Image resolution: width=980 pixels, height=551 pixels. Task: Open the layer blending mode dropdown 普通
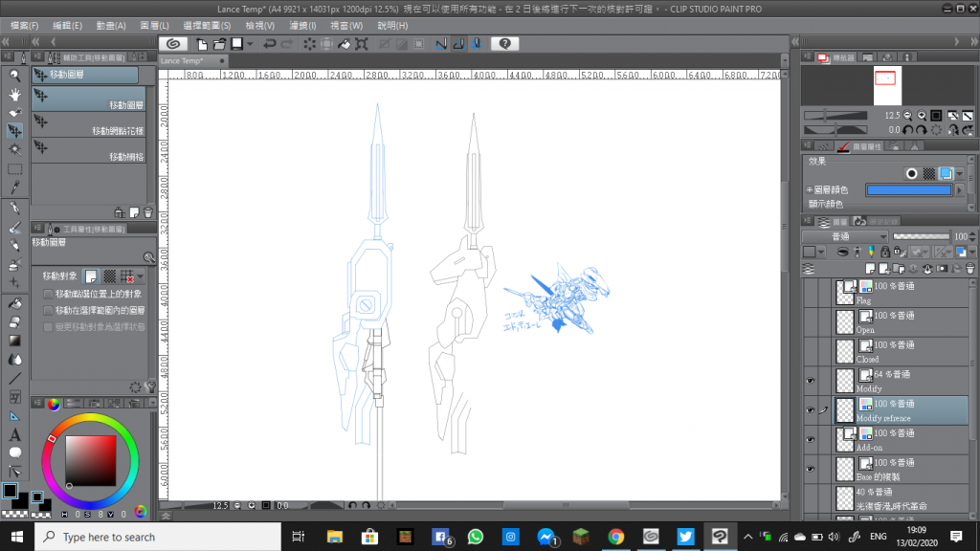point(843,236)
